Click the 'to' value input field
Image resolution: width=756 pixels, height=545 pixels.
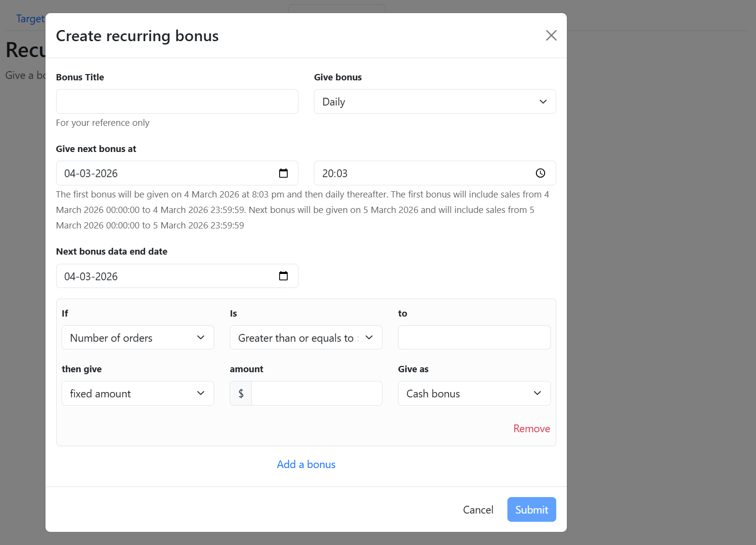coord(474,338)
